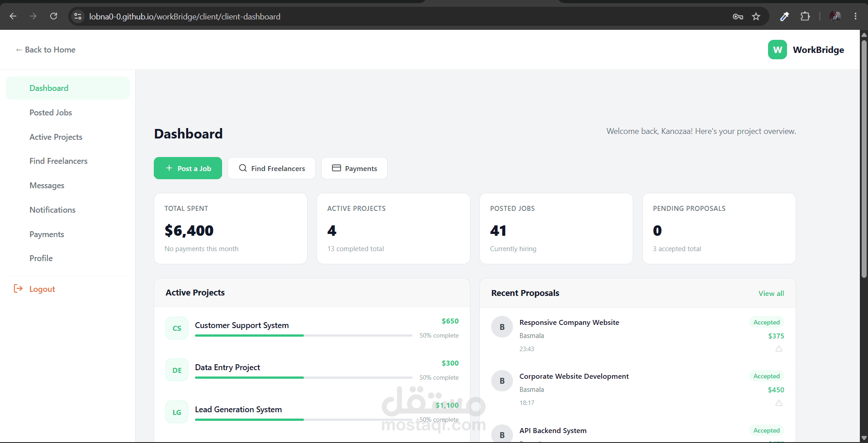Click the 18:17 proposal timestamp
Viewport: 868px width, 443px height.
coord(527,403)
